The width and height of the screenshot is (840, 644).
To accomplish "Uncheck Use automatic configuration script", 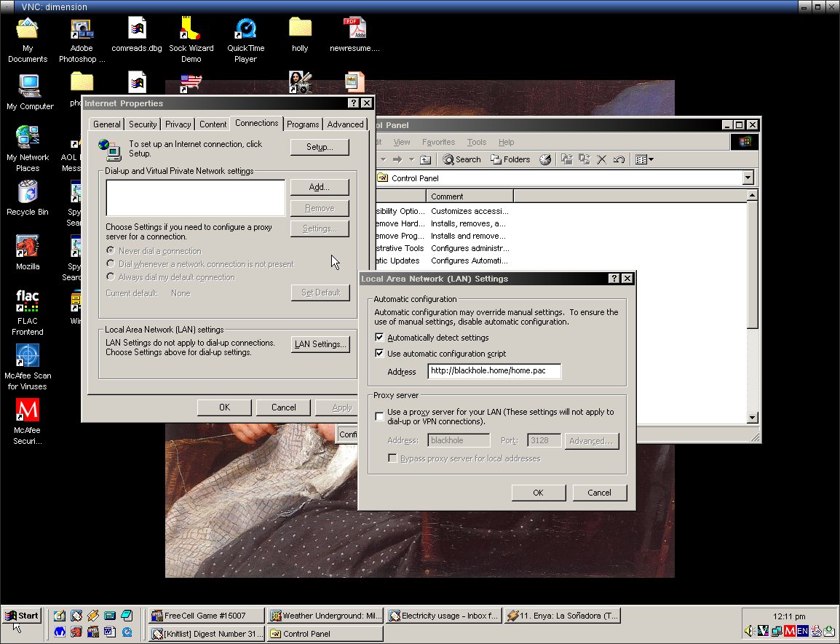I will (x=379, y=354).
